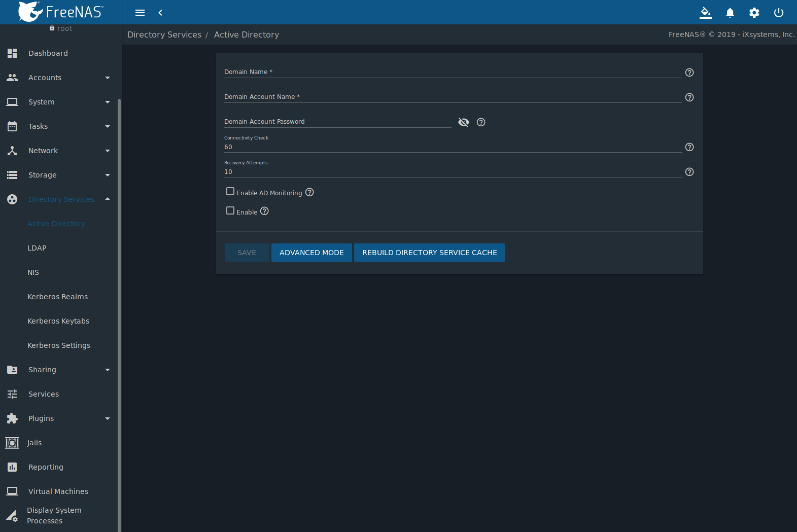Viewport: 797px width, 532px height.
Task: Show help for Enable checkbox
Action: pyautogui.click(x=264, y=211)
